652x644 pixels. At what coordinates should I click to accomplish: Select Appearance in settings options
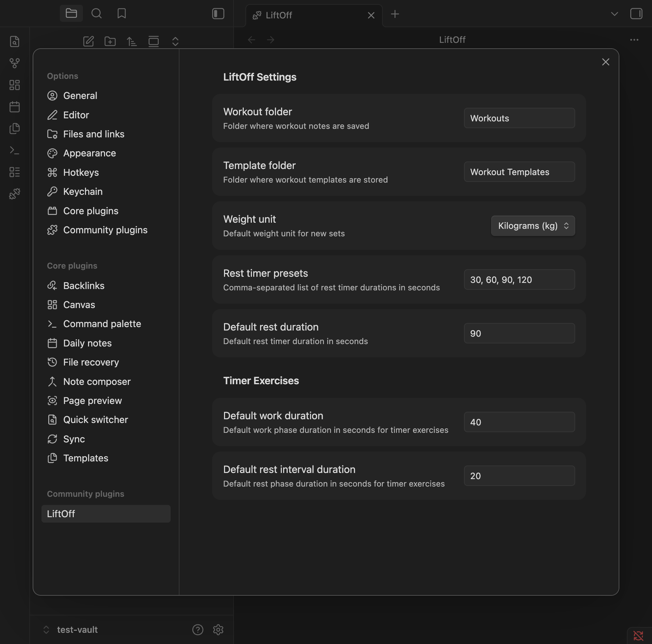click(89, 153)
